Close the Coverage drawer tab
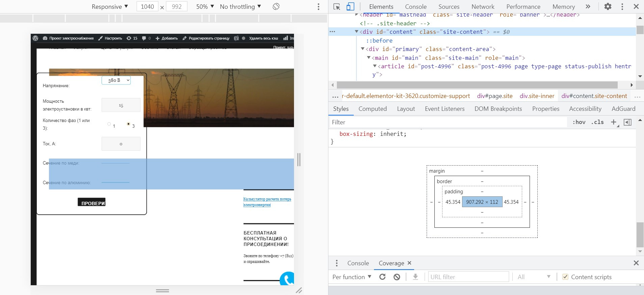Screen dimensions: 644x295 point(409,263)
